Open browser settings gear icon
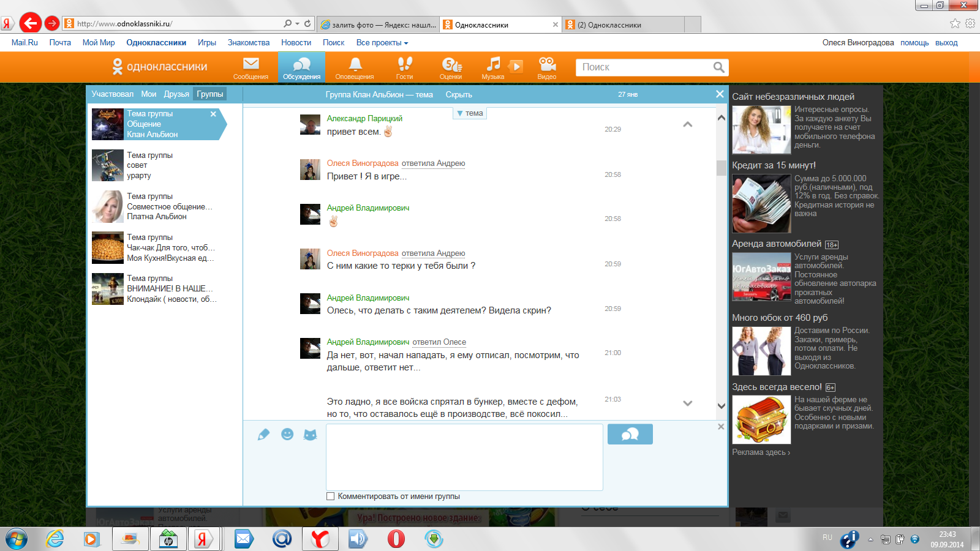Image resolution: width=980 pixels, height=551 pixels. pyautogui.click(x=970, y=23)
